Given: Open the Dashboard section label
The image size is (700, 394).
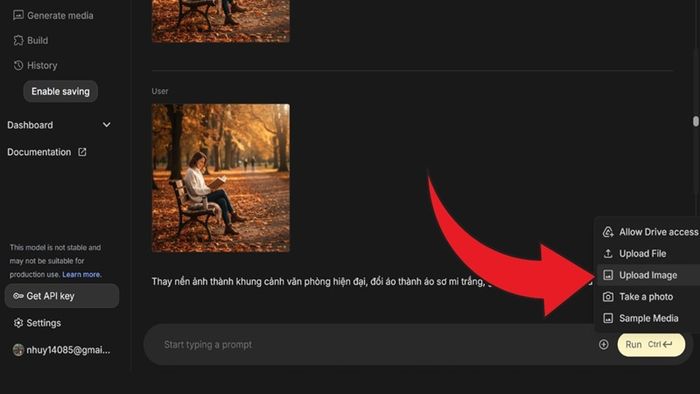Looking at the screenshot, I should [x=30, y=125].
